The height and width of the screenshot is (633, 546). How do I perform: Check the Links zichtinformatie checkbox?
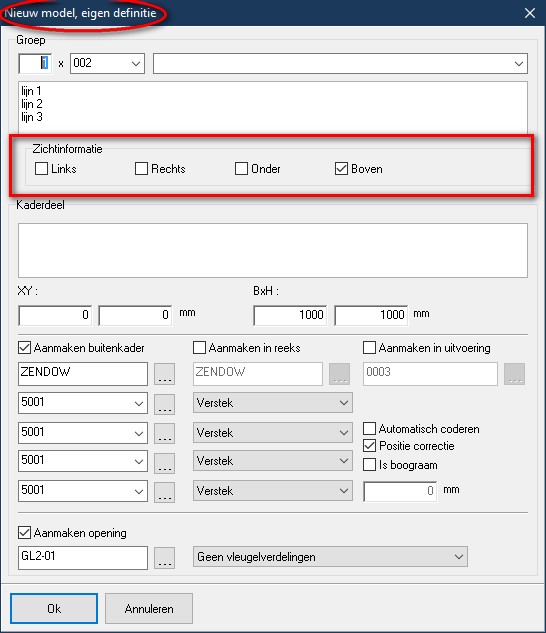[x=41, y=168]
